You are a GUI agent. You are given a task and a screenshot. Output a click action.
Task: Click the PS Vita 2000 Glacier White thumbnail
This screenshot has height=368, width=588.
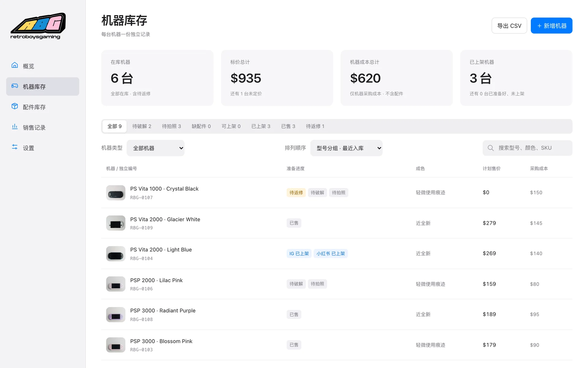tap(116, 223)
